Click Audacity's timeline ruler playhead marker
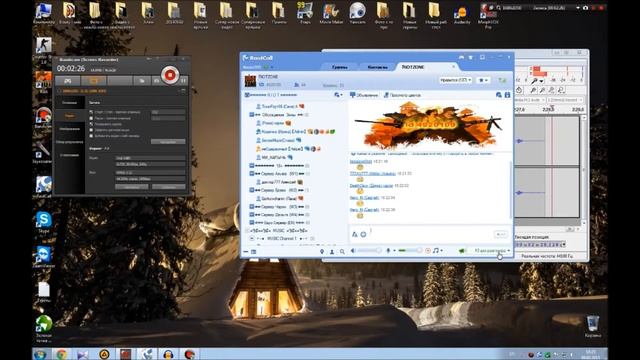 (552, 108)
